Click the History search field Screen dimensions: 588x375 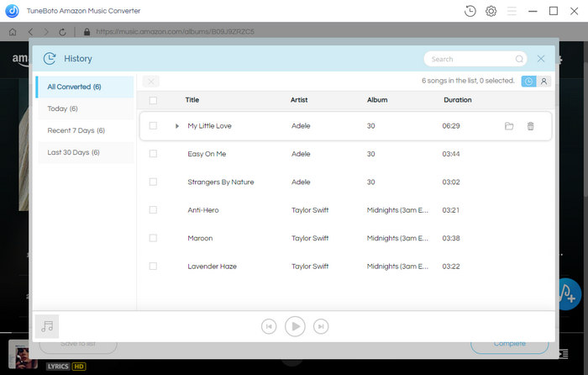[x=470, y=59]
